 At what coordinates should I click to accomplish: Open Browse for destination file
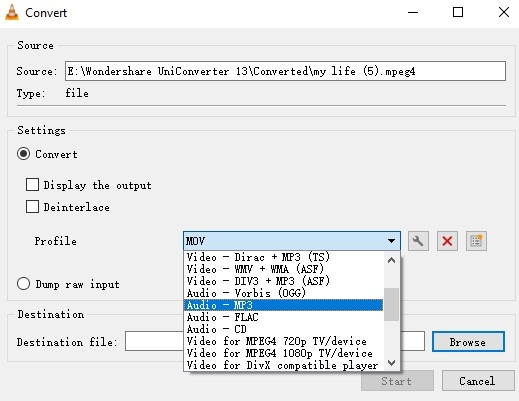(468, 342)
